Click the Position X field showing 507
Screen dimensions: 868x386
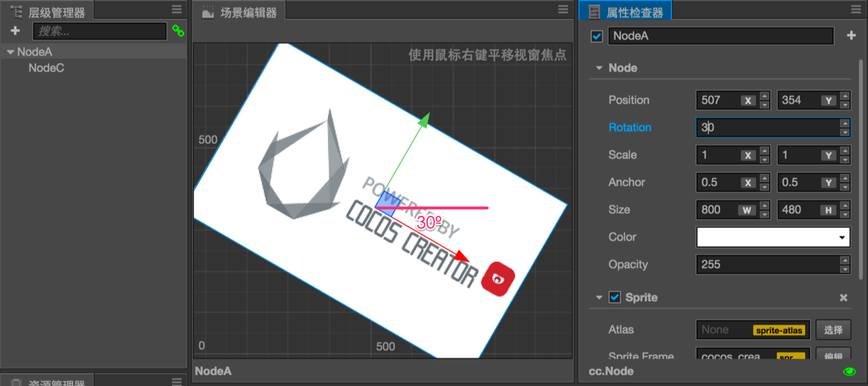727,100
